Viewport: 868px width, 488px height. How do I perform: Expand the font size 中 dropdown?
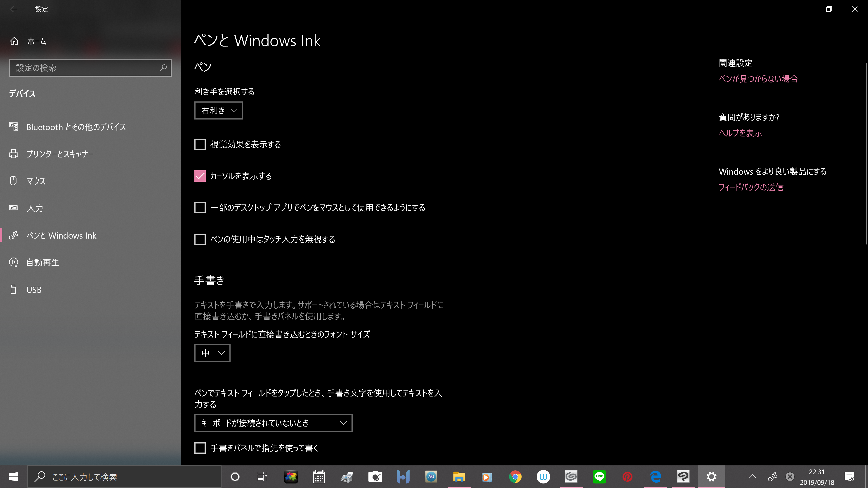point(212,353)
